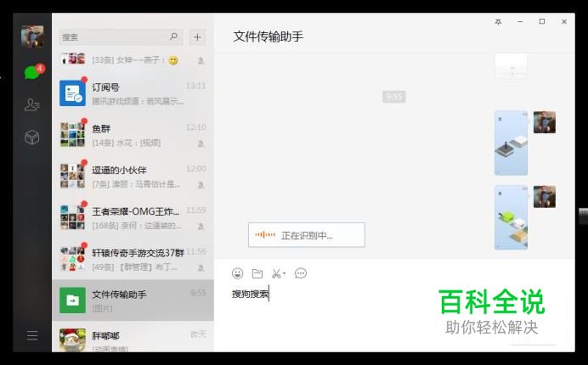Click the 逗逼的小伙伴 group avatar
The width and height of the screenshot is (588, 365).
pyautogui.click(x=73, y=176)
